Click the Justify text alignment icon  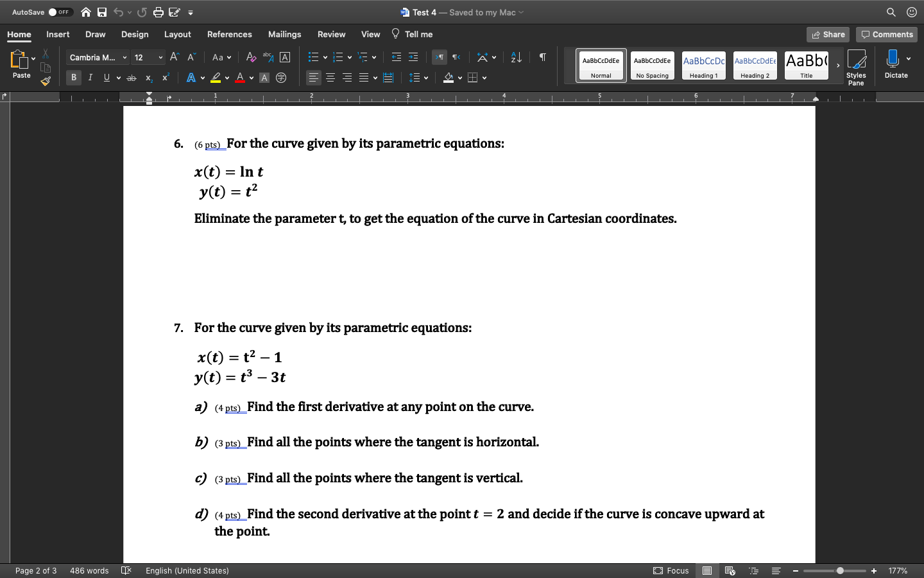click(364, 78)
